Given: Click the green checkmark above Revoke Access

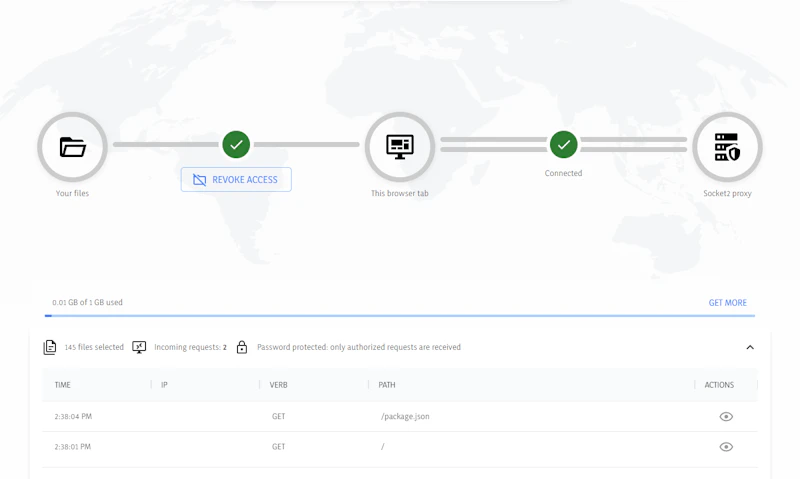Looking at the screenshot, I should 236,145.
